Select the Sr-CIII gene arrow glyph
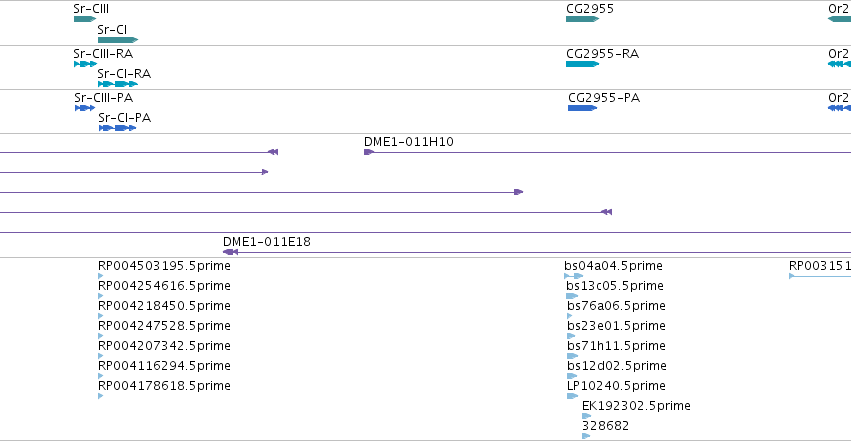The height and width of the screenshot is (441, 851). [85, 19]
